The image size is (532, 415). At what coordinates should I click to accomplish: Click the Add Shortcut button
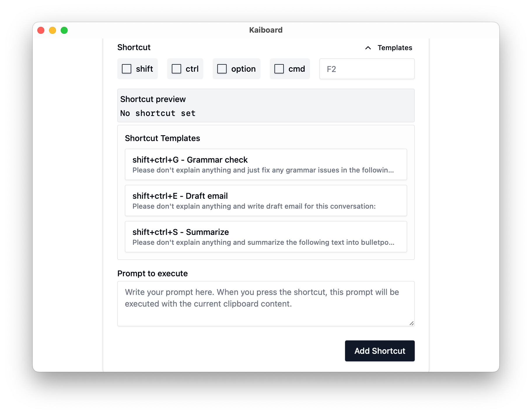(x=380, y=351)
